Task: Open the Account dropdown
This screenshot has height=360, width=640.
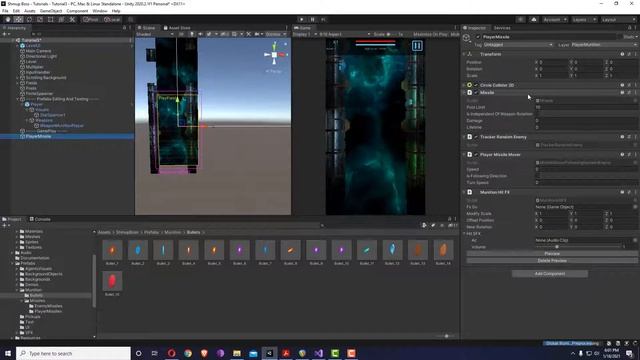Action: (x=555, y=19)
